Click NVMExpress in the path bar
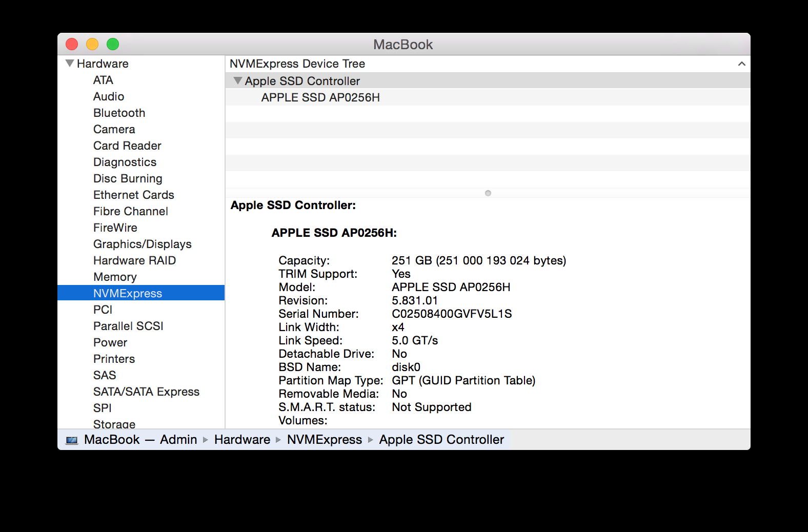Screen dimensions: 808x532 click(325, 440)
